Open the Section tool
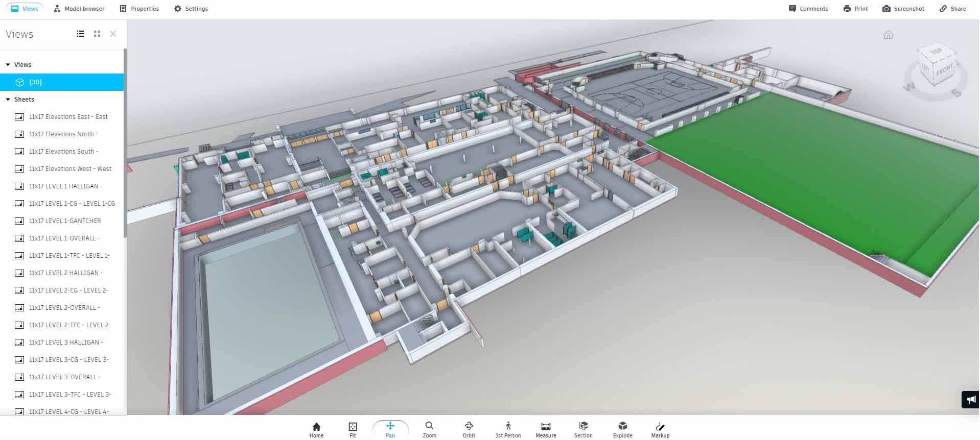Screen dimensions: 980x440 coord(583,429)
